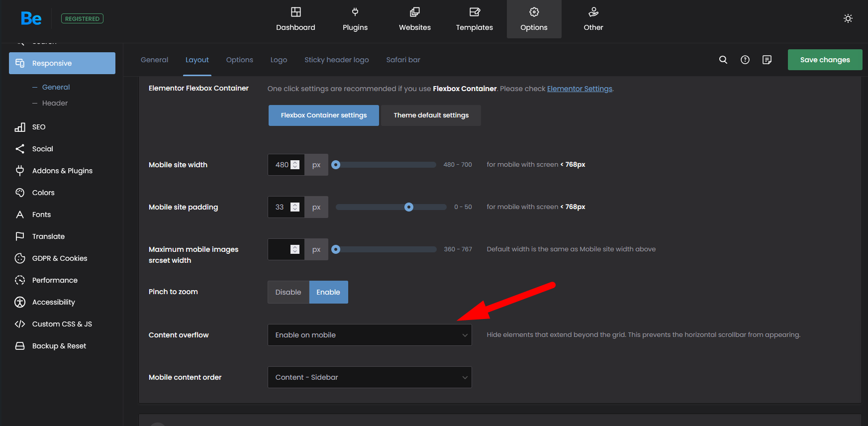Switch to the Sticky header logo tab
This screenshot has width=868, height=426.
point(337,60)
